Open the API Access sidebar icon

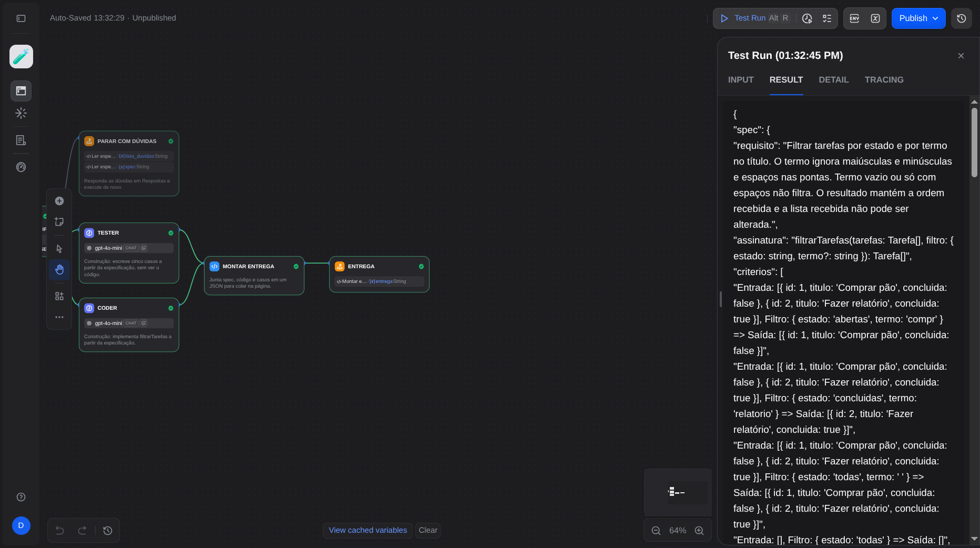tap(21, 113)
